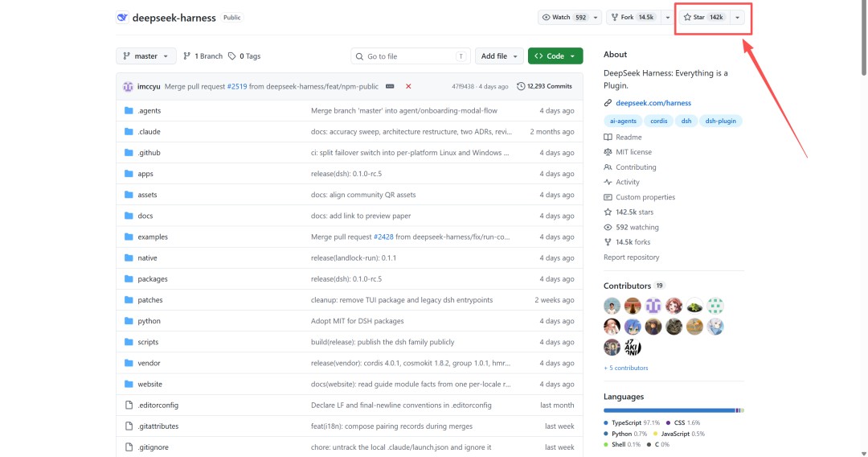Click the examples folder icon
This screenshot has width=868, height=457.
pos(129,237)
